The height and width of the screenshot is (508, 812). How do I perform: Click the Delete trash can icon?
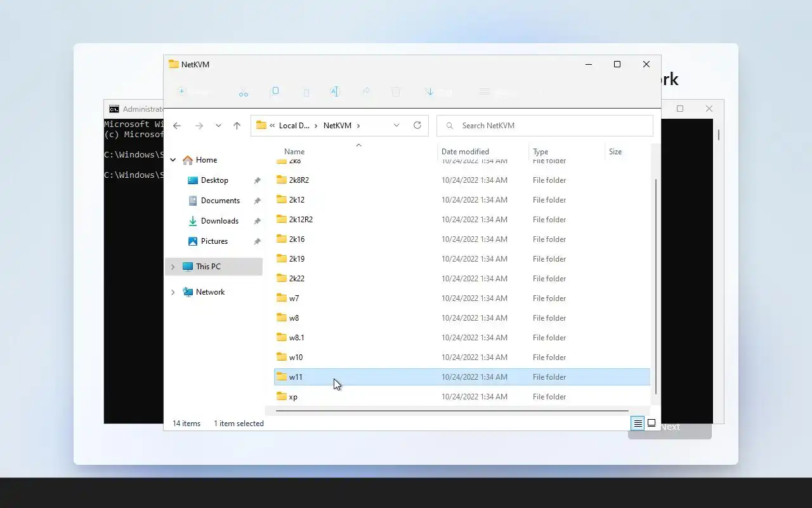point(396,91)
